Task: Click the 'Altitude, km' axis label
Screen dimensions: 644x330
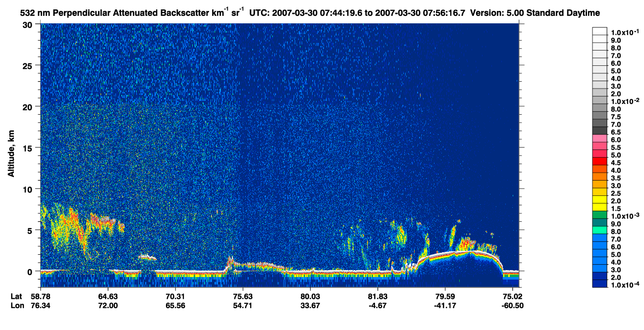Action: click(x=11, y=155)
